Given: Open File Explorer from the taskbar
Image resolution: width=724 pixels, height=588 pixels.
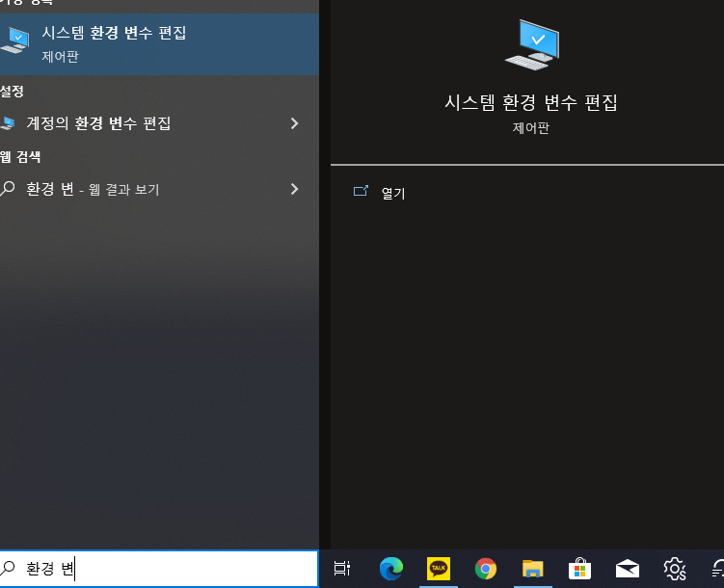Looking at the screenshot, I should click(533, 569).
